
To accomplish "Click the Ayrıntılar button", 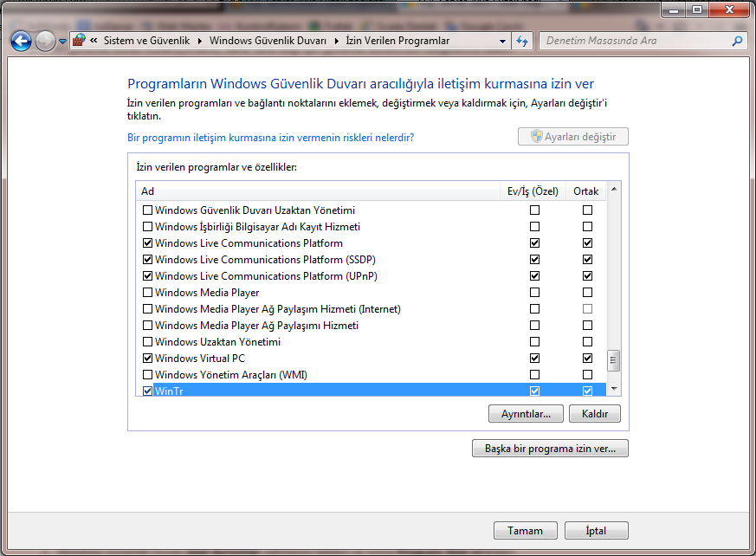I will [x=526, y=414].
